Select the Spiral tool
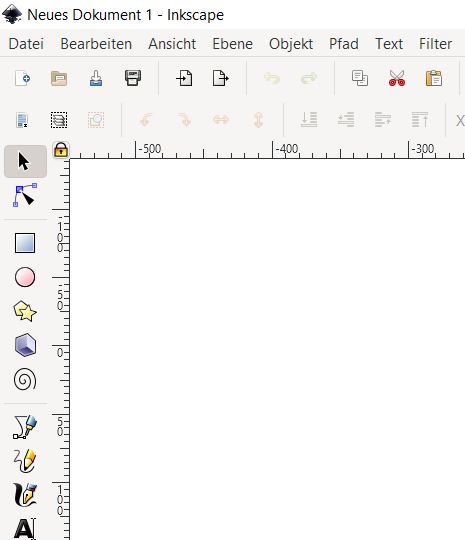The width and height of the screenshot is (465, 540). click(25, 379)
